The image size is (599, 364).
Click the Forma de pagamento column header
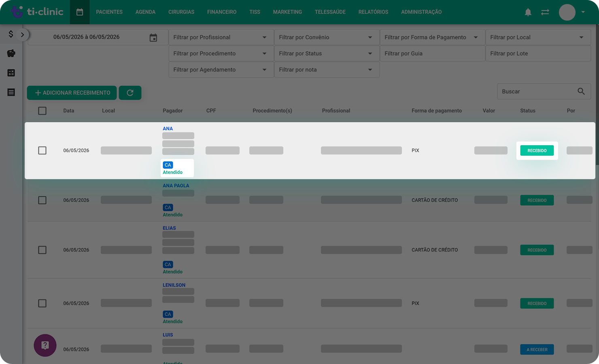(437, 111)
